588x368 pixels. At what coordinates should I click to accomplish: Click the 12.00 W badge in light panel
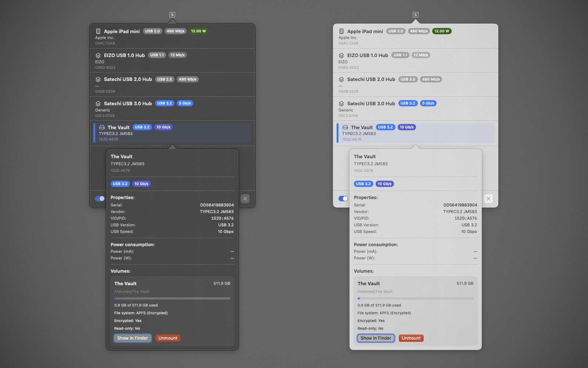tap(442, 31)
